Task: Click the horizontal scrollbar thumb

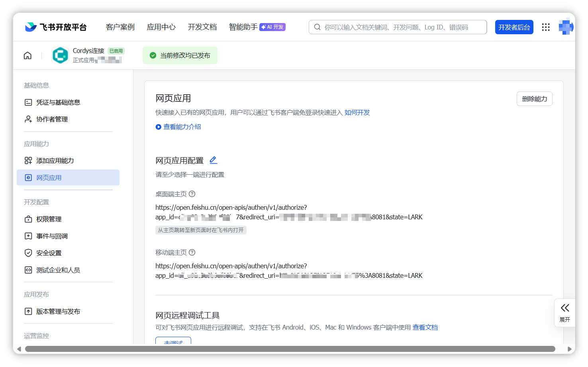Action: click(290, 349)
